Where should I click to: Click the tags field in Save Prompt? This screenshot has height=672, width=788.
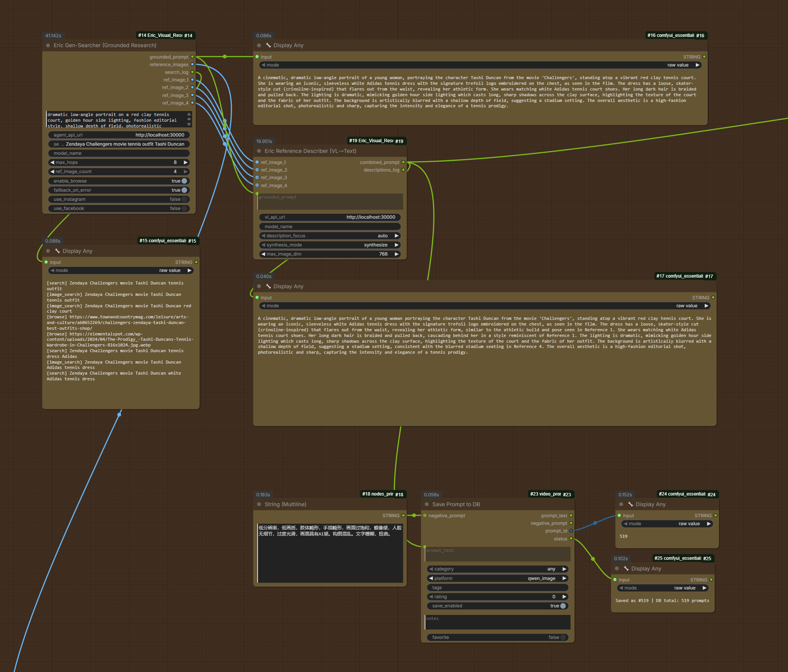pos(498,588)
